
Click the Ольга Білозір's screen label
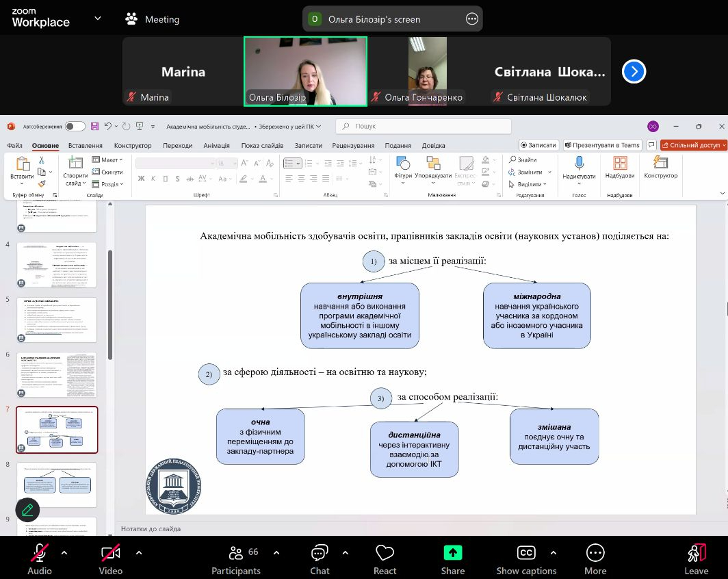click(374, 19)
